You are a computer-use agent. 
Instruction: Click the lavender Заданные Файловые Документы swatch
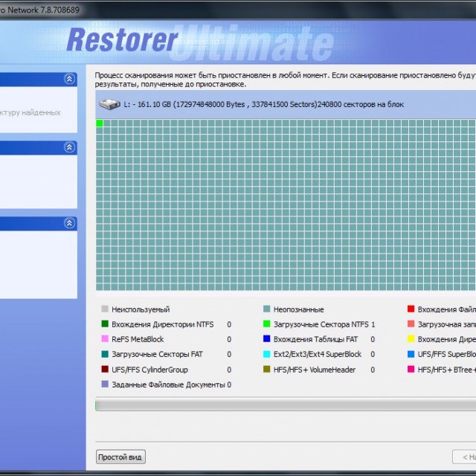(x=105, y=384)
